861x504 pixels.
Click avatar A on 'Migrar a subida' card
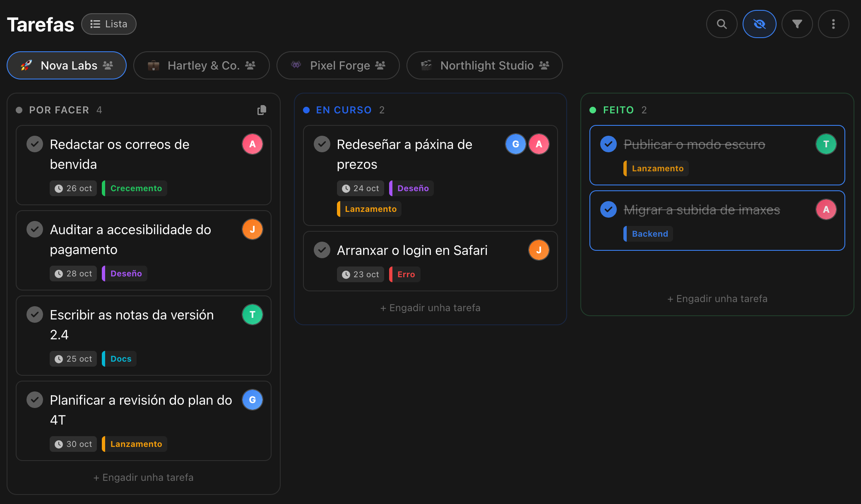[x=826, y=209]
